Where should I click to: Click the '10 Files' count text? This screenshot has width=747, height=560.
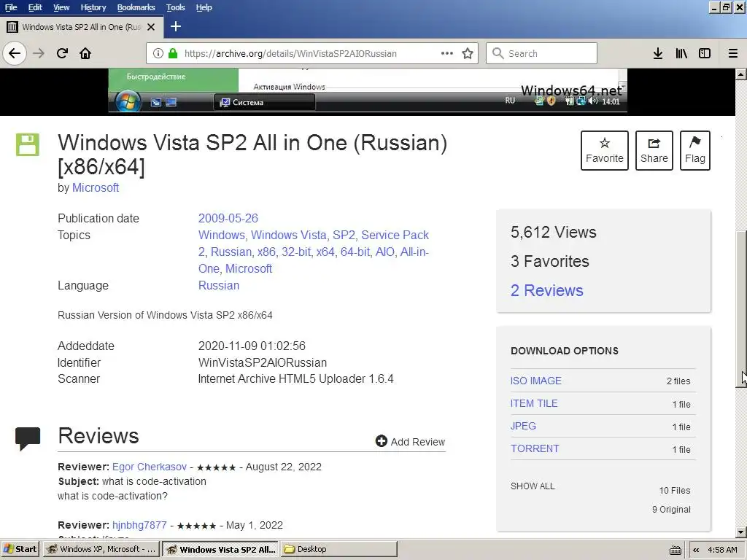pos(675,491)
